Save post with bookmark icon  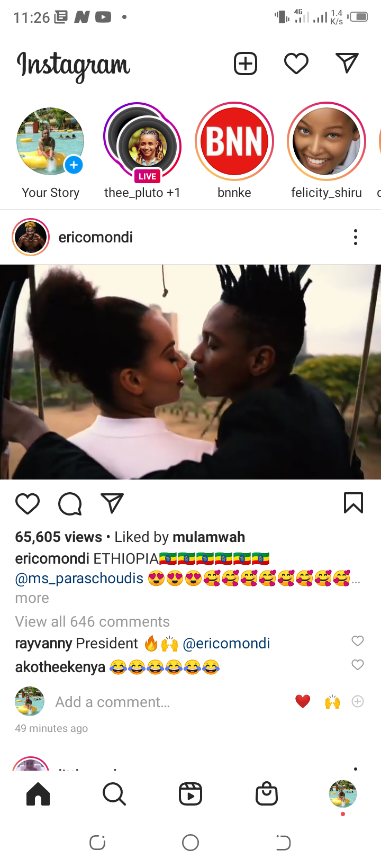pos(353,503)
